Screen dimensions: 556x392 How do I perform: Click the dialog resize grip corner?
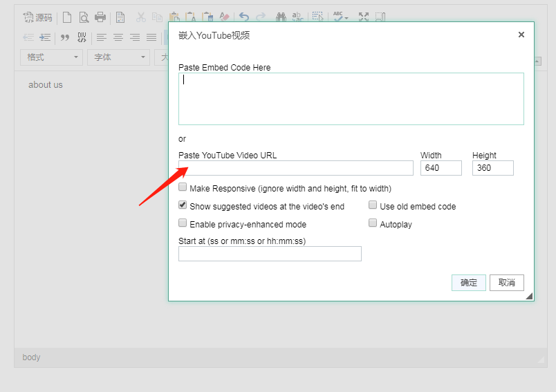pyautogui.click(x=530, y=297)
